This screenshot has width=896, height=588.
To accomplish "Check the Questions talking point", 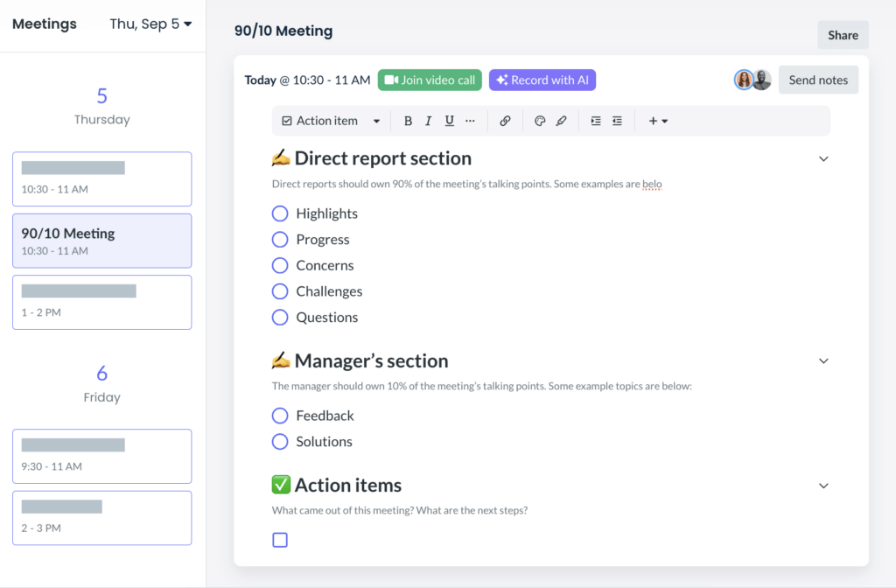I will (x=280, y=317).
